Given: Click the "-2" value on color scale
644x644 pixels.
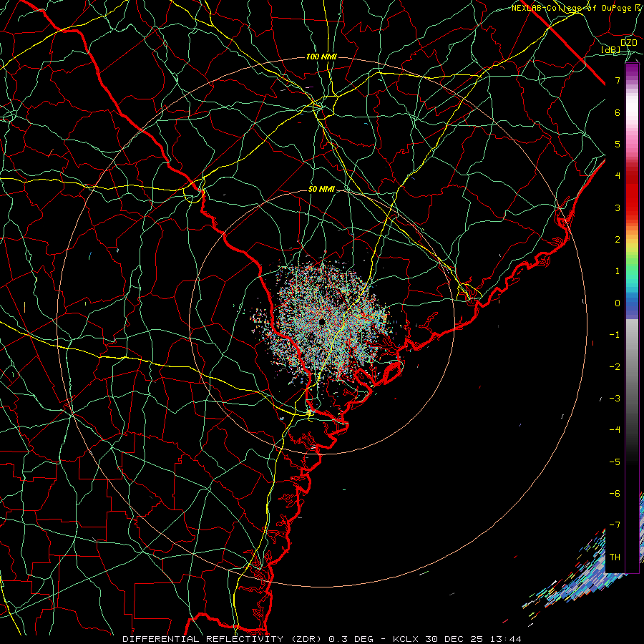Looking at the screenshot, I should pyautogui.click(x=615, y=367).
